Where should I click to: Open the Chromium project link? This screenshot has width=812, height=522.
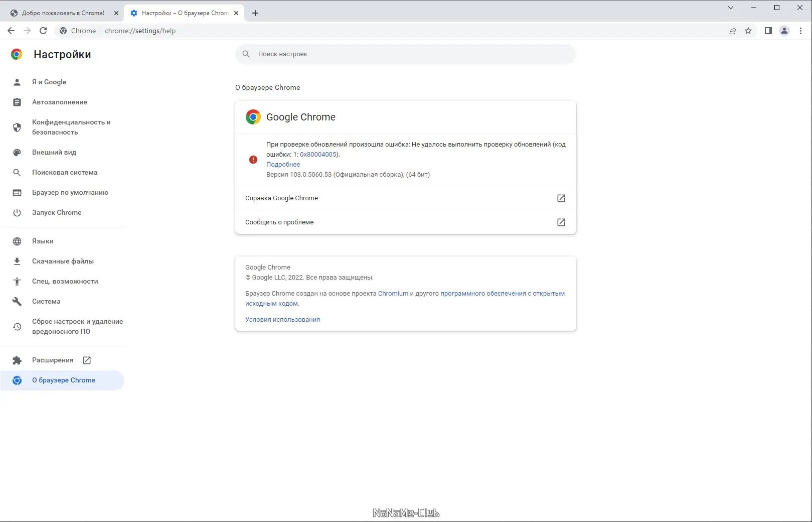[x=393, y=294]
